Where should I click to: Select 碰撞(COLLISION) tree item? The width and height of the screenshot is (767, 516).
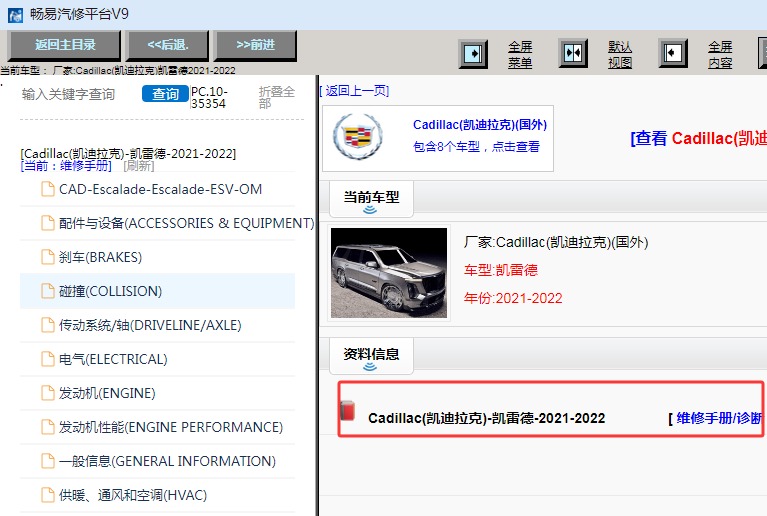[x=158, y=291]
